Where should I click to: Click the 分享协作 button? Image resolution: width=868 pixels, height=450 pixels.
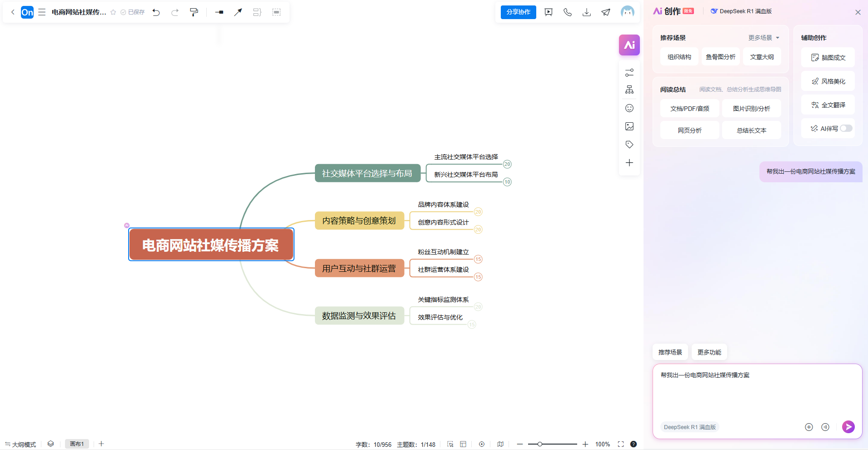(518, 12)
